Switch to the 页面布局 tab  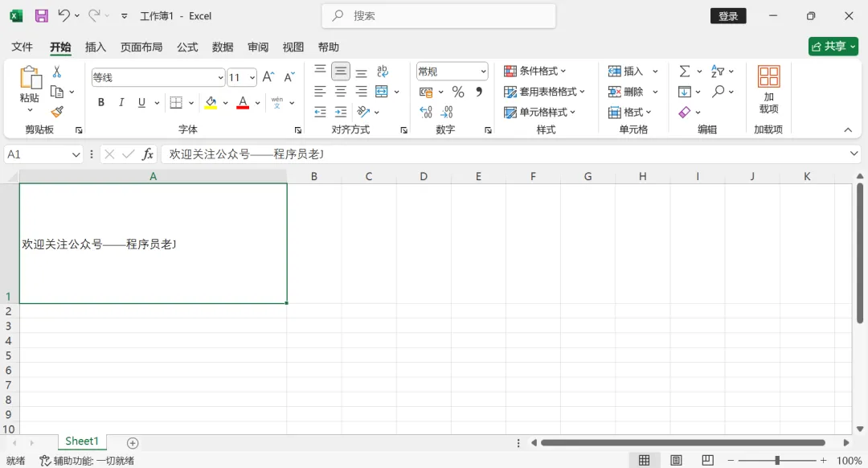[141, 47]
